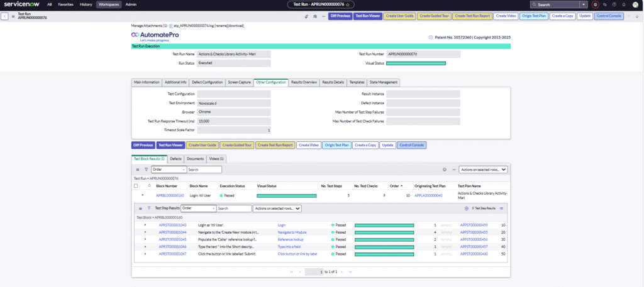Open the Order search-field dropdown in Test Block Results
644x287 pixels.
click(168, 170)
